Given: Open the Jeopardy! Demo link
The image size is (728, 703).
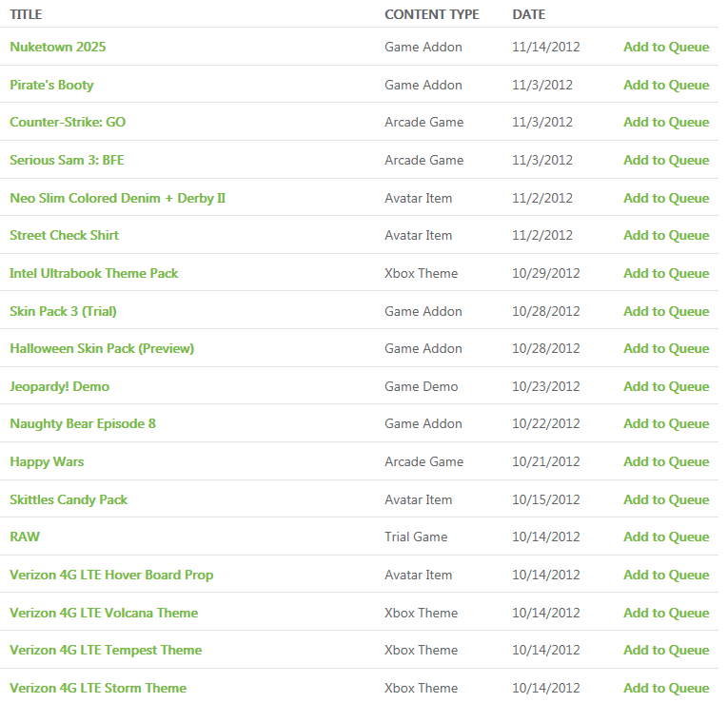Looking at the screenshot, I should (59, 386).
